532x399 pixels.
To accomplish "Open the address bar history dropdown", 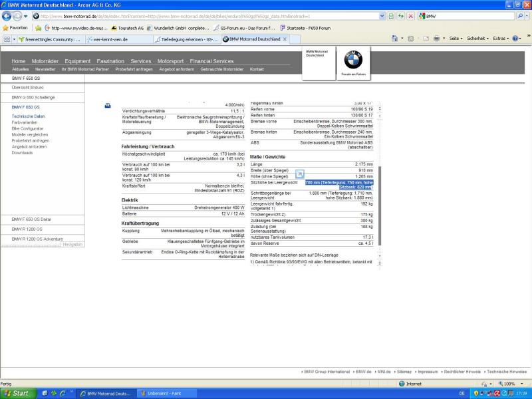I will tap(382, 16).
